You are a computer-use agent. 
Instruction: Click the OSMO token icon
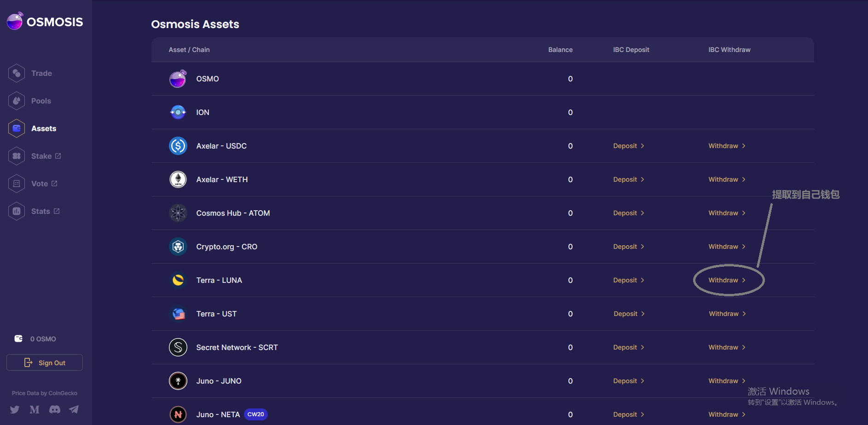point(178,79)
